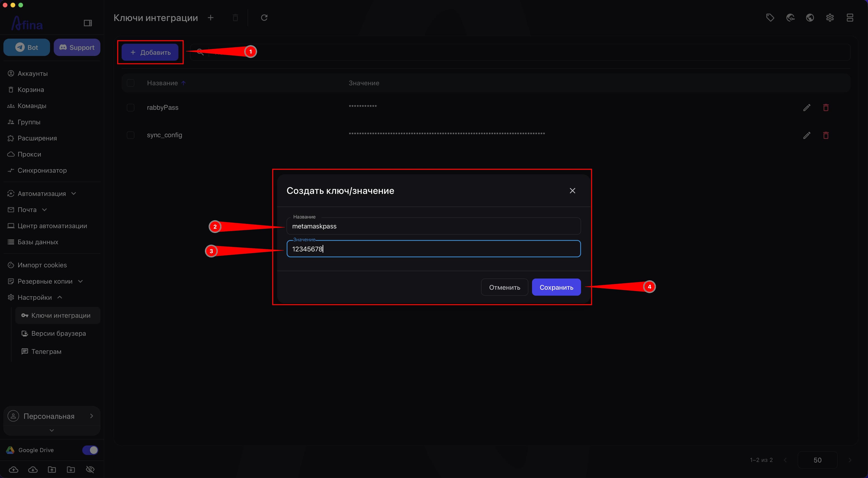This screenshot has width=868, height=478.
Task: Open the rows per page 50 dropdown
Action: 817,460
